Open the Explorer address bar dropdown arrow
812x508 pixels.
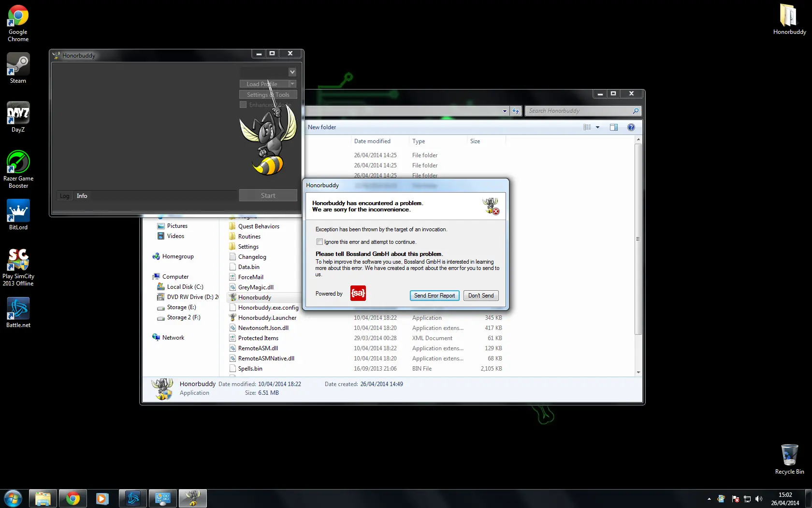pos(505,111)
